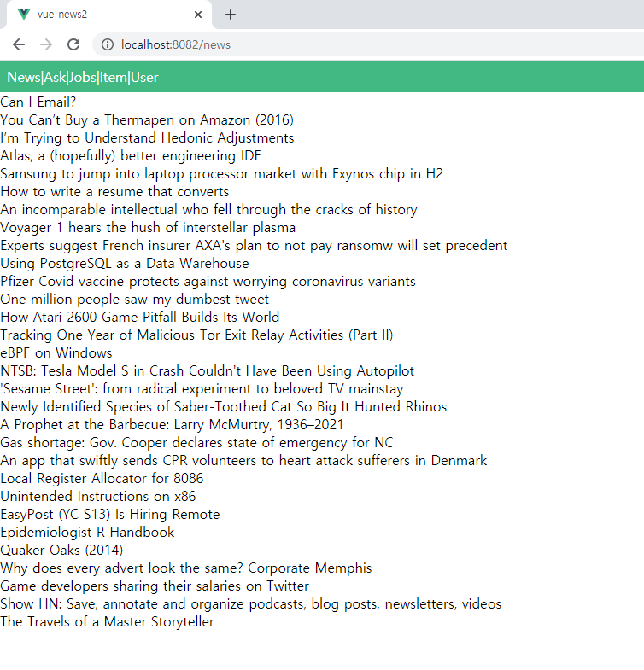The width and height of the screenshot is (644, 670).
Task: Select 'How Atari 2600 Game Pitfall Builds Its World'
Action: pyautogui.click(x=140, y=318)
